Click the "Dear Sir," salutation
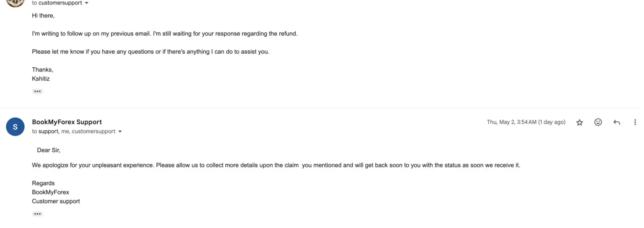 [49, 150]
